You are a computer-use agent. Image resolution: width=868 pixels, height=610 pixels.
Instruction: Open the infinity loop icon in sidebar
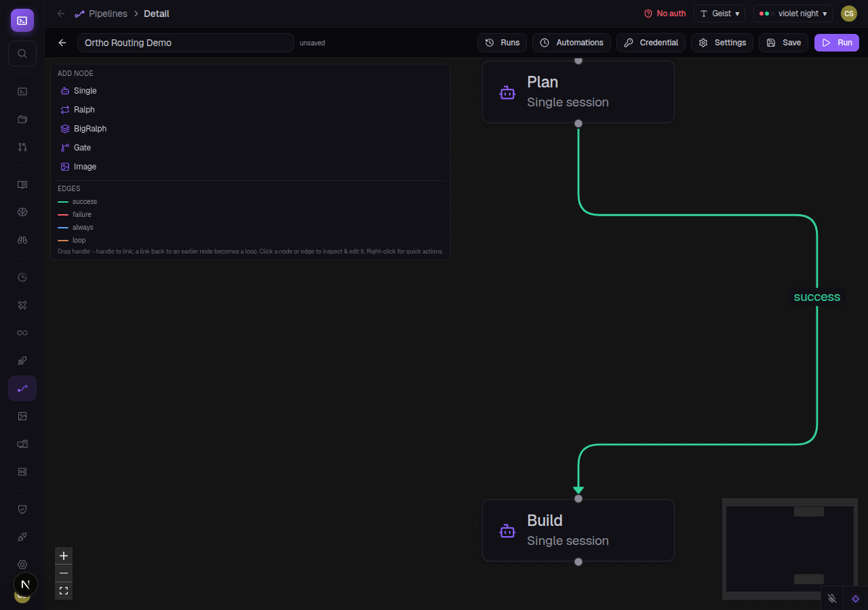tap(22, 333)
